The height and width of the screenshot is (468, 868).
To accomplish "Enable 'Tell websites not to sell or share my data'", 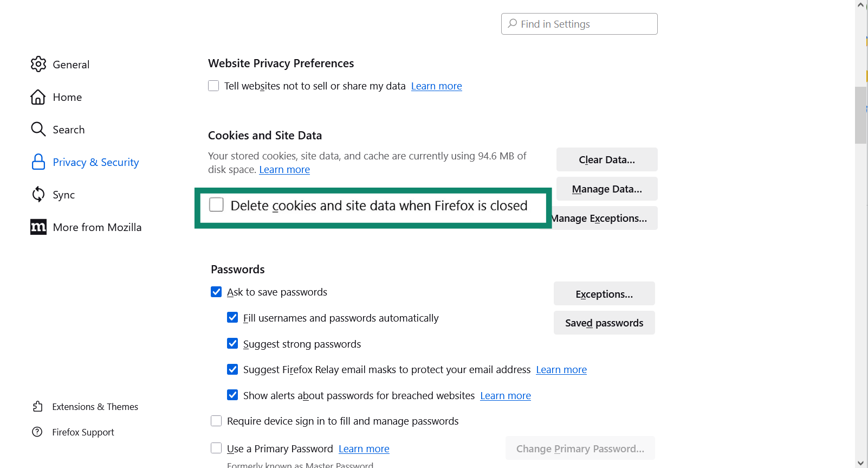I will pos(213,86).
